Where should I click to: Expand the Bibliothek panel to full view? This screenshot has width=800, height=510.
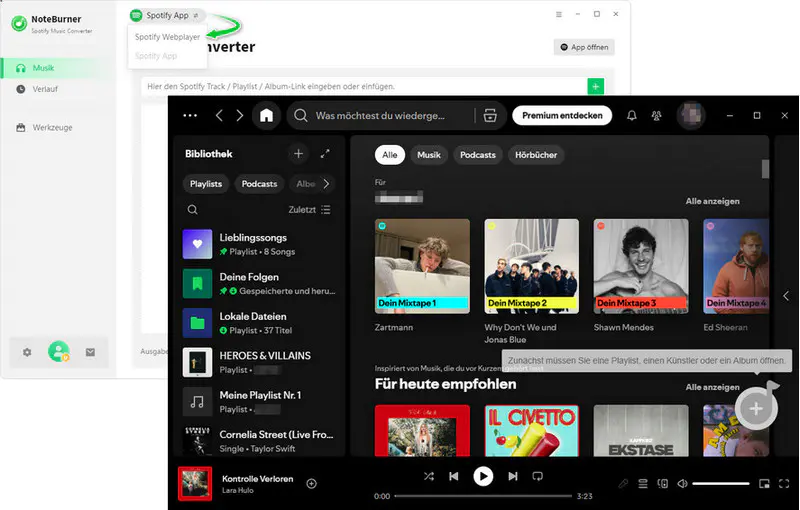click(325, 154)
